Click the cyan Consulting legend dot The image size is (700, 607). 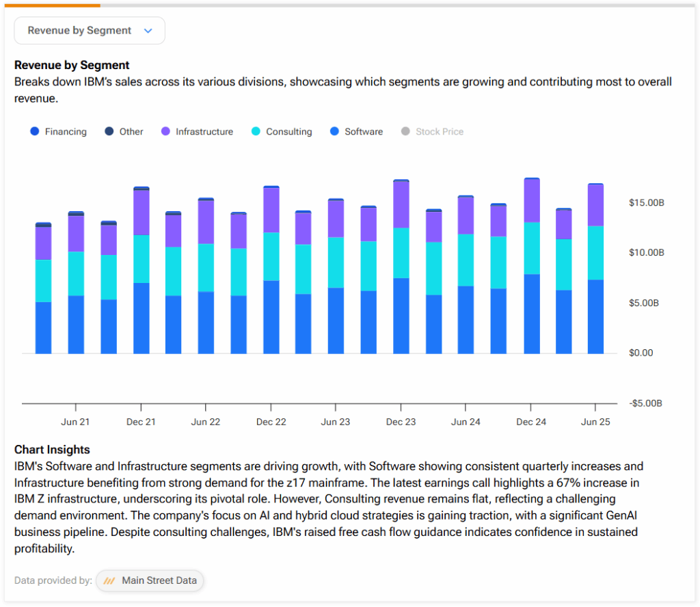point(256,132)
